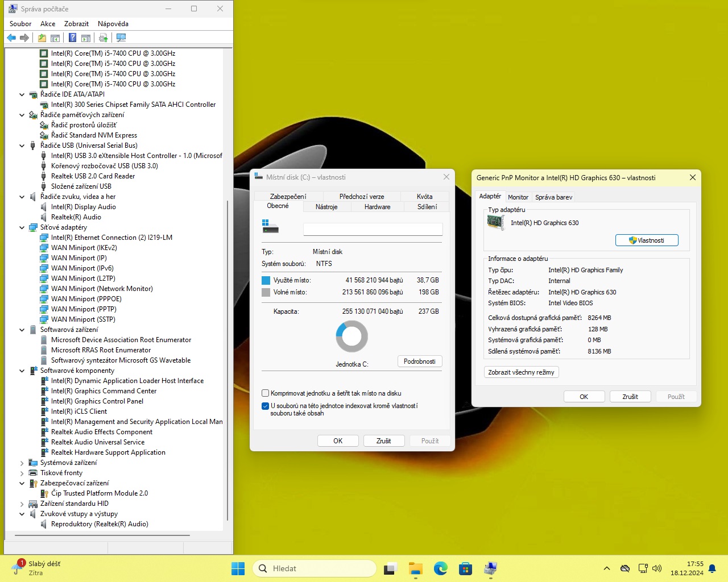Click the scan for hardware changes monitor icon
The image size is (728, 582).
pos(121,38)
